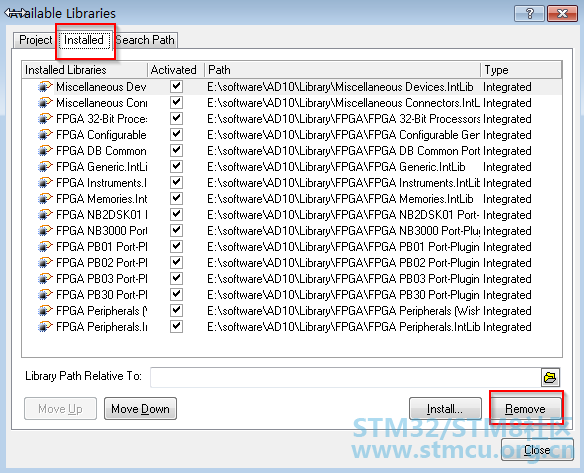The image size is (584, 473).
Task: Click the folder browse icon for library path
Action: tap(550, 378)
